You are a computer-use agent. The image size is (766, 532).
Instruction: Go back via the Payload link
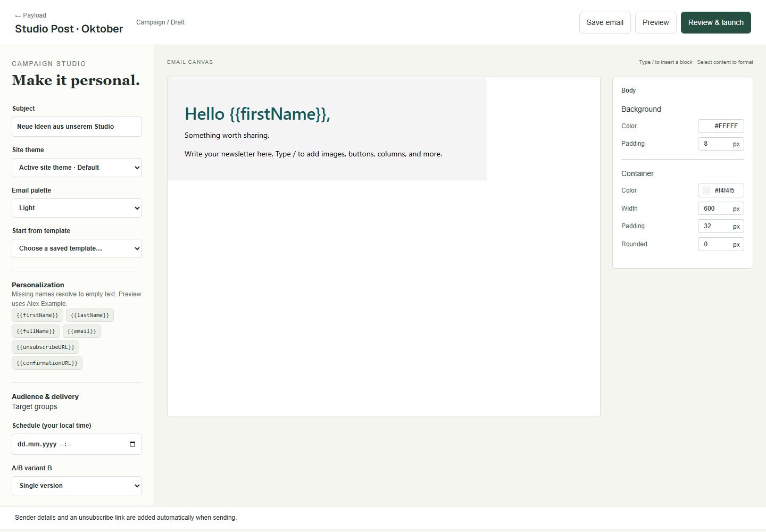click(31, 15)
